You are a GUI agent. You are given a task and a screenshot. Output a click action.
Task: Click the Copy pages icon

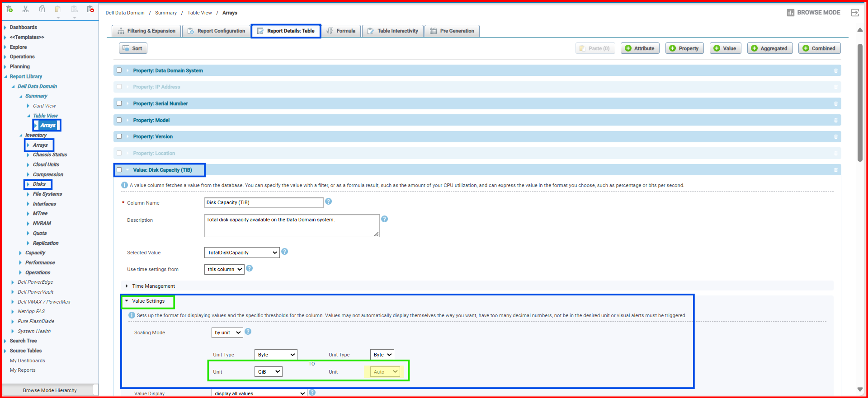pyautogui.click(x=42, y=9)
